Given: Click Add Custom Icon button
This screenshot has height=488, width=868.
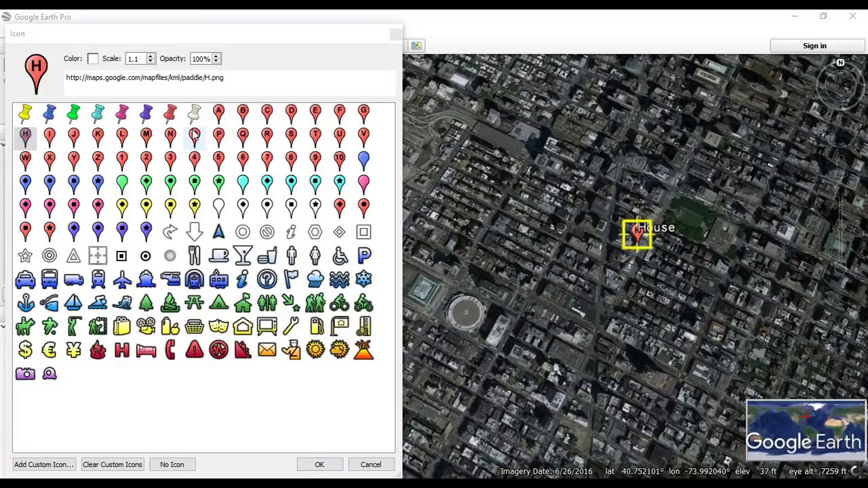Looking at the screenshot, I should click(x=43, y=464).
